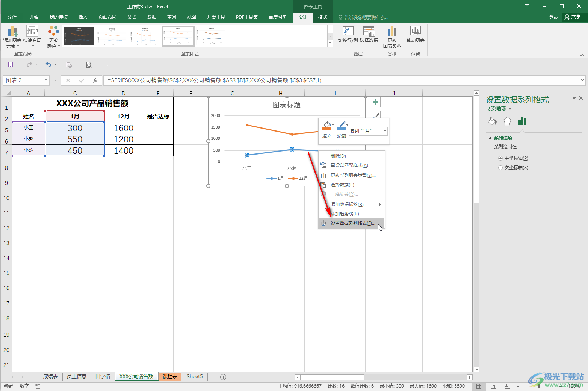The width and height of the screenshot is (588, 391).
Task: Expand the chart styles gallery more arrow
Action: point(330,44)
